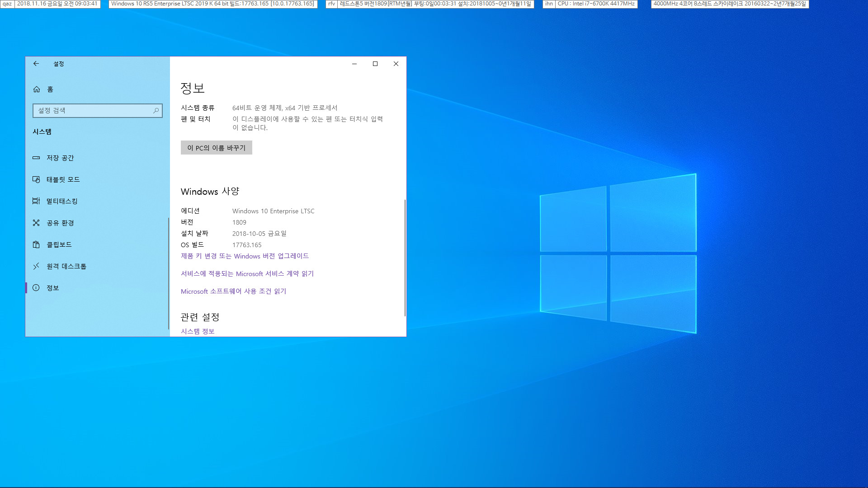This screenshot has height=488, width=868.
Task: Open the 태블릿 모드 settings page
Action: 97,179
